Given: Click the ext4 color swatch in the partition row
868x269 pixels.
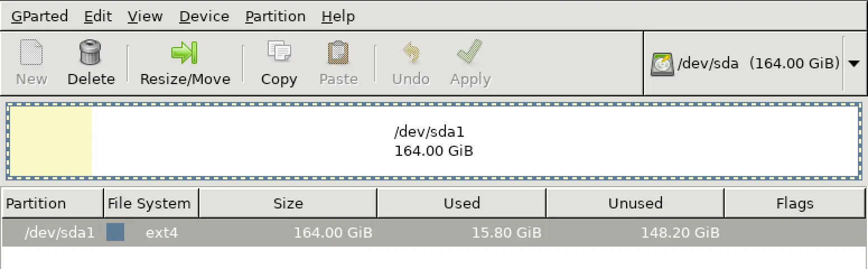Looking at the screenshot, I should click(x=115, y=232).
